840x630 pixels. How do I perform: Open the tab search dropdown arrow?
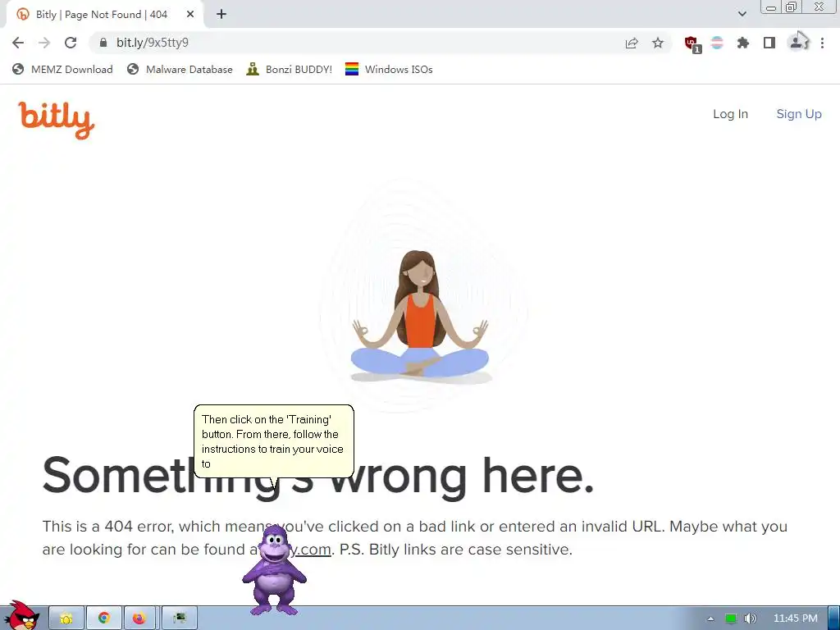(742, 14)
